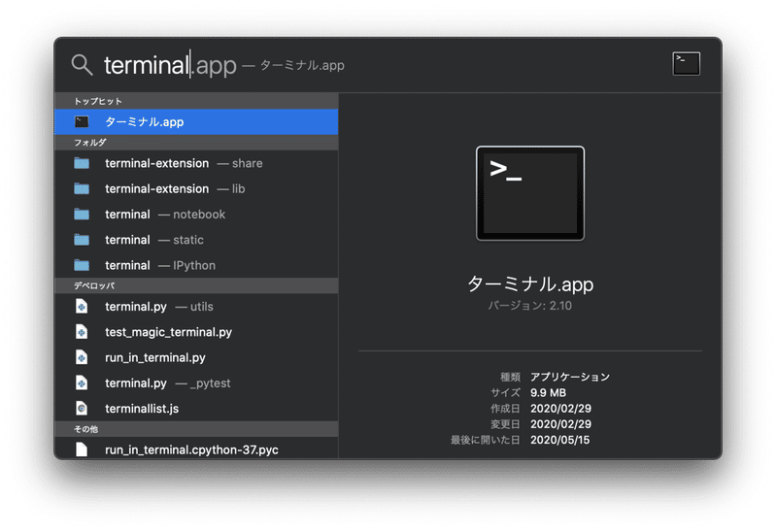The width and height of the screenshot is (777, 532).
Task: Click the Terminal icon in the search bar
Action: (x=687, y=64)
